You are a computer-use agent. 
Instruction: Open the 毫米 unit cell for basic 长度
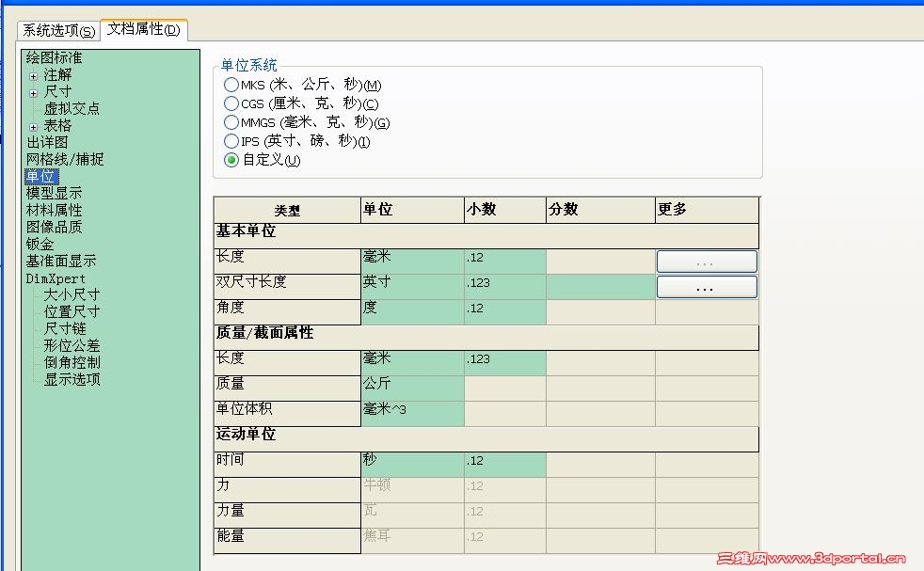(412, 262)
